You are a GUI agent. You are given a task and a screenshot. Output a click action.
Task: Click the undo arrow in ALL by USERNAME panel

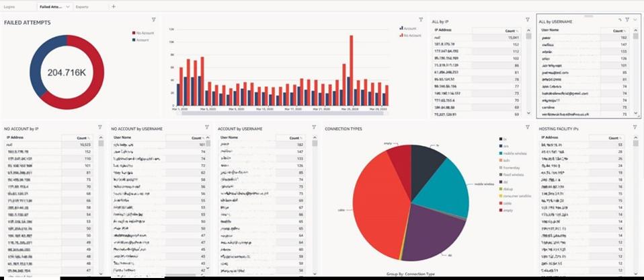[x=619, y=20]
